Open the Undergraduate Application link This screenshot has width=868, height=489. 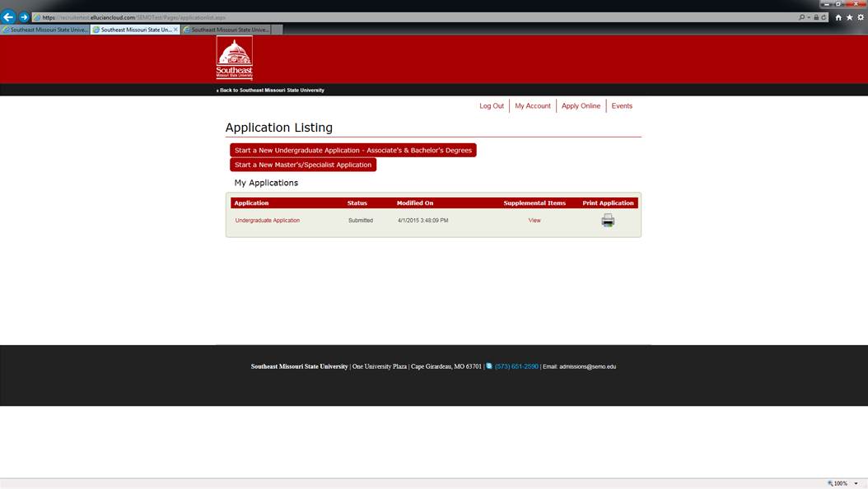[268, 220]
